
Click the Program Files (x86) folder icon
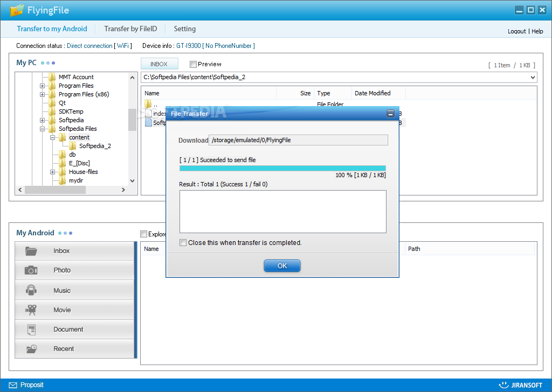pos(52,94)
